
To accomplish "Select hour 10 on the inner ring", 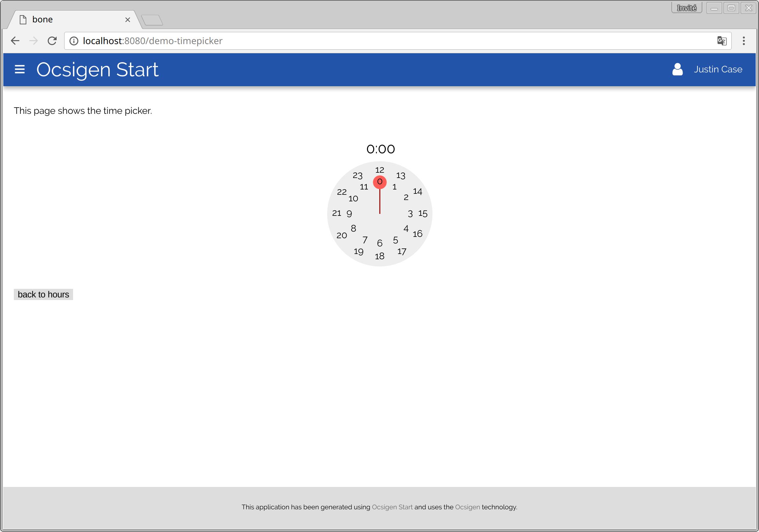I will coord(353,199).
